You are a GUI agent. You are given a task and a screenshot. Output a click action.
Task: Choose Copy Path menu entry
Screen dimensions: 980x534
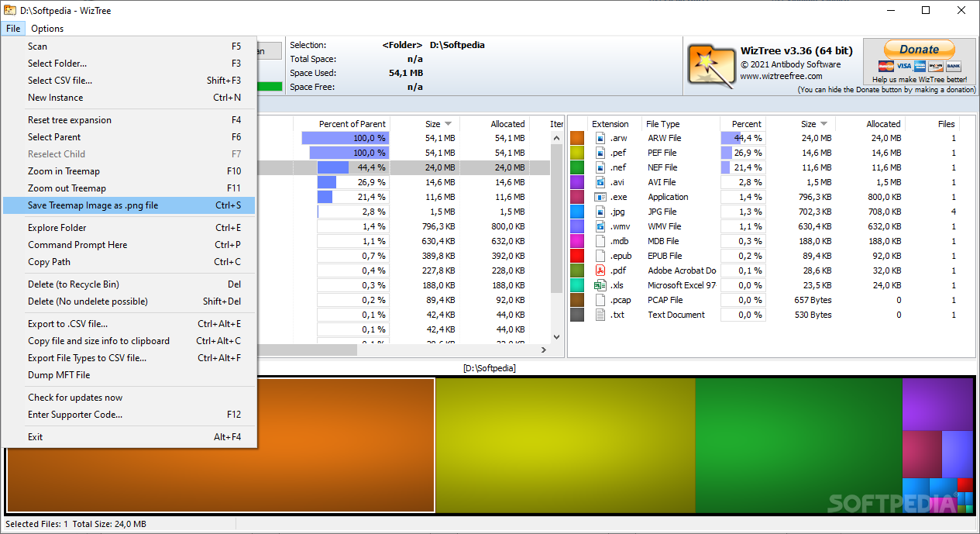pos(129,262)
